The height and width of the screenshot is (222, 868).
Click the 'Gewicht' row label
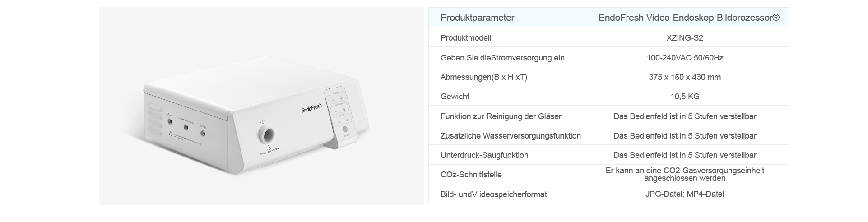455,97
